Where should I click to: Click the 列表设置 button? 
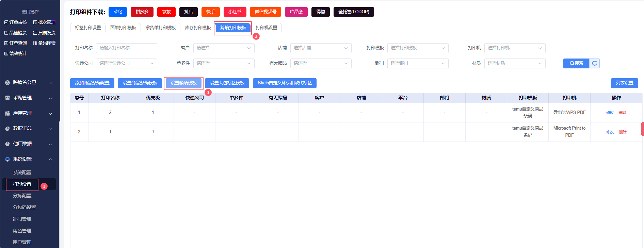[625, 83]
